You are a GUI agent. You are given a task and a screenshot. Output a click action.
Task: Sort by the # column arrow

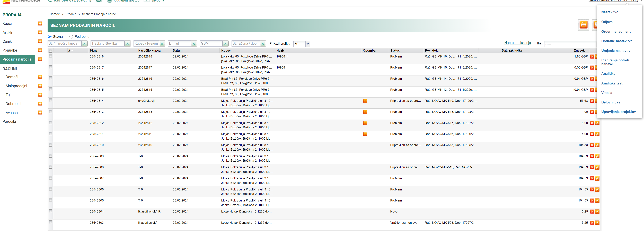72,51
